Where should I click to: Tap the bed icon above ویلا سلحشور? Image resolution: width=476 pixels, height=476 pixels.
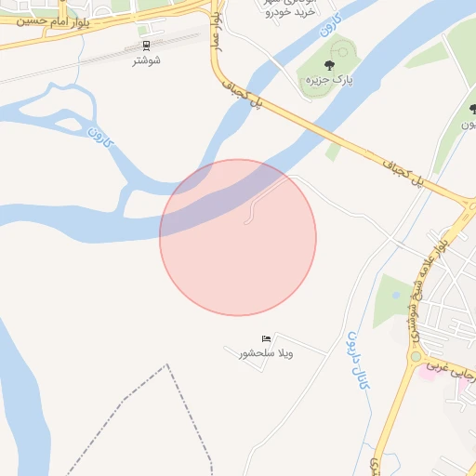tap(266, 338)
